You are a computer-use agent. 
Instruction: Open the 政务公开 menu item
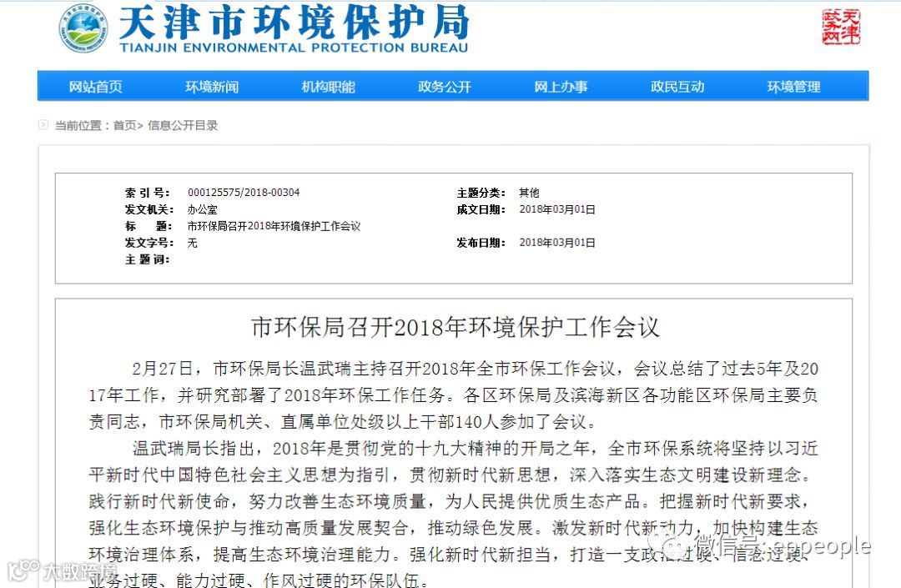445,87
